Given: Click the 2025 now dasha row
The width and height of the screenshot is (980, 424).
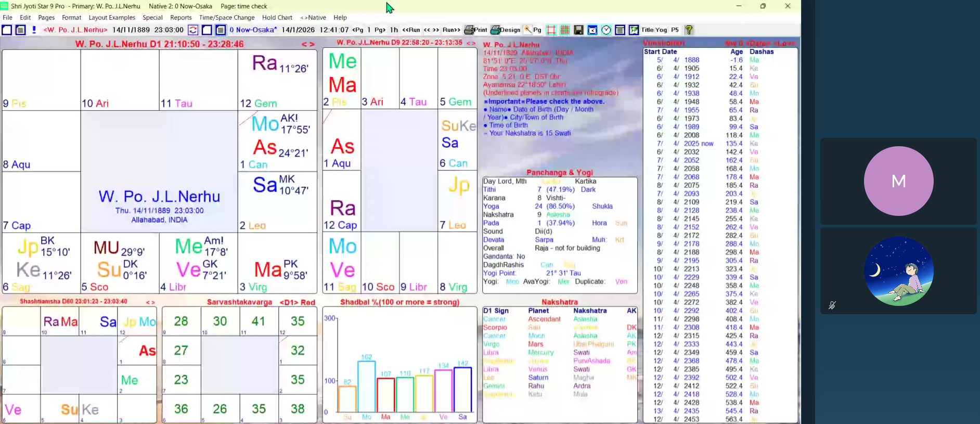Looking at the screenshot, I should tap(698, 144).
